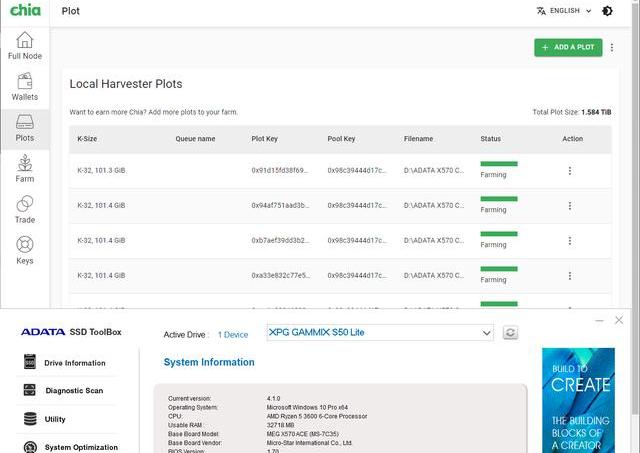Select Drive Information in SSD ToolBox

pos(74,363)
